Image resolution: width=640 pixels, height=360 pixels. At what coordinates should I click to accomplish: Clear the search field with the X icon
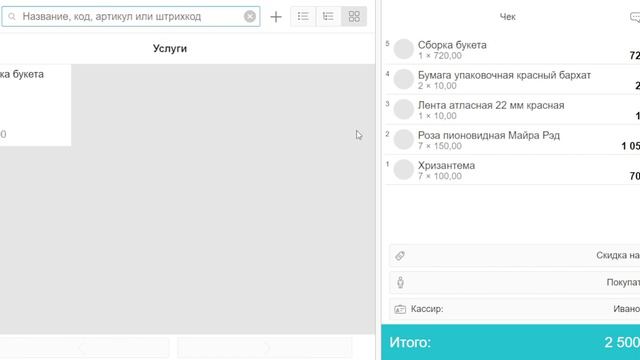[x=250, y=16]
